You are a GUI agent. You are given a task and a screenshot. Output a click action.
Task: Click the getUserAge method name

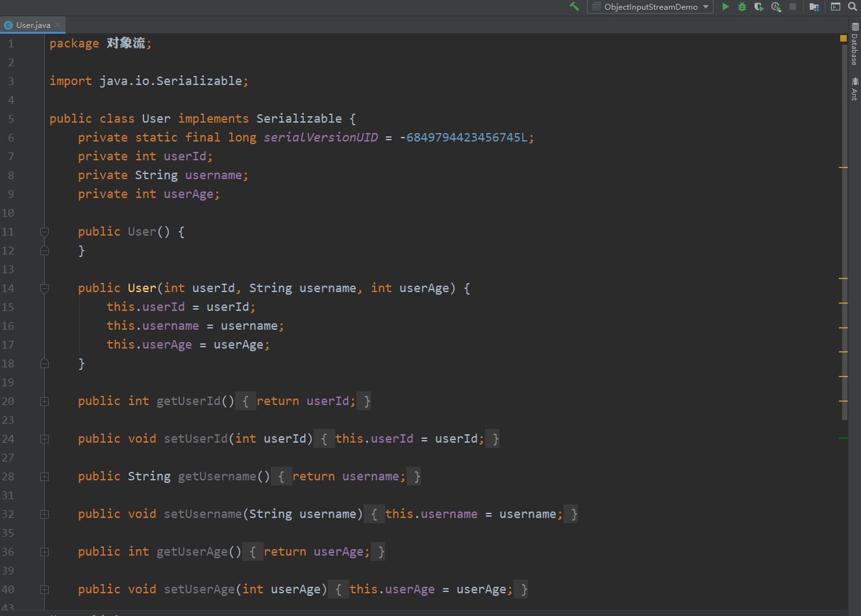[x=192, y=552]
